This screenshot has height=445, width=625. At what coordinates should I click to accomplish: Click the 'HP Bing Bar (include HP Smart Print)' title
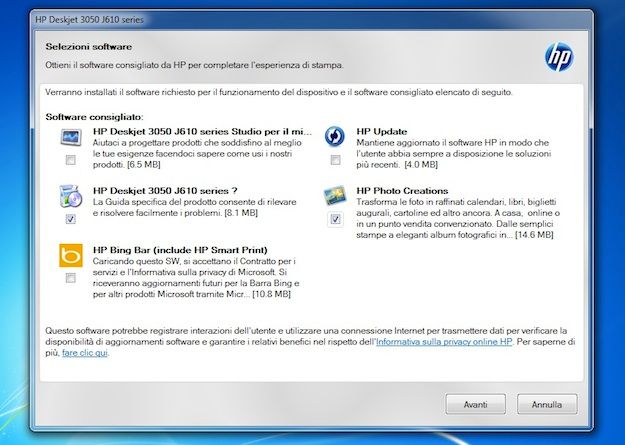click(180, 250)
